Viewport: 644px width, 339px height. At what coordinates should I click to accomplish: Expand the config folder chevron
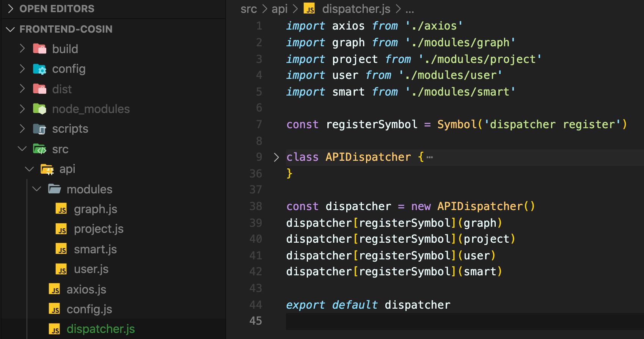[22, 69]
